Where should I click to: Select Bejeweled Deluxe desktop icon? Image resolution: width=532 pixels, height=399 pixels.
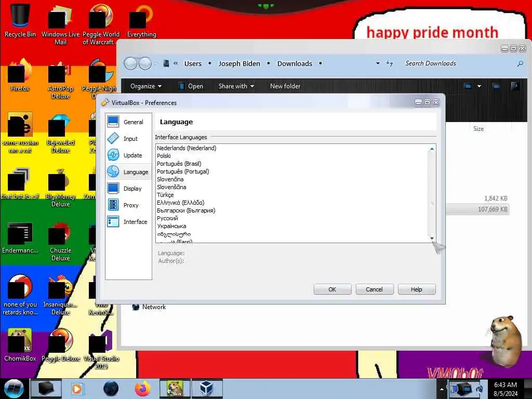tap(60, 133)
